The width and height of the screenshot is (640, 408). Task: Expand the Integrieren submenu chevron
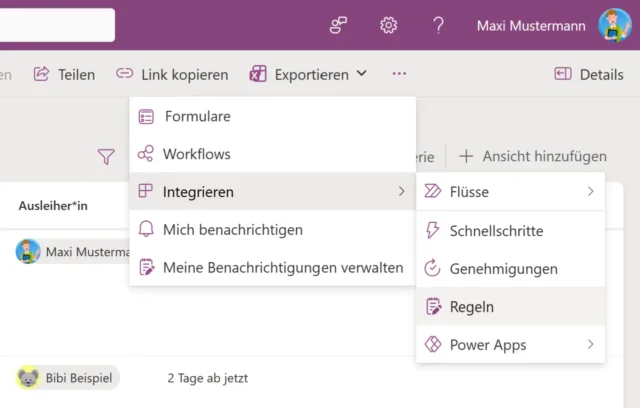coord(402,191)
